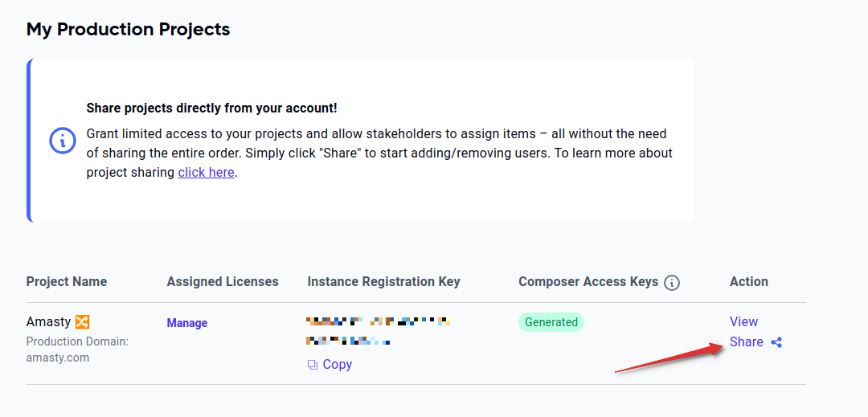This screenshot has height=417, width=868.
Task: Manage assigned licenses for Amasty
Action: (x=187, y=323)
